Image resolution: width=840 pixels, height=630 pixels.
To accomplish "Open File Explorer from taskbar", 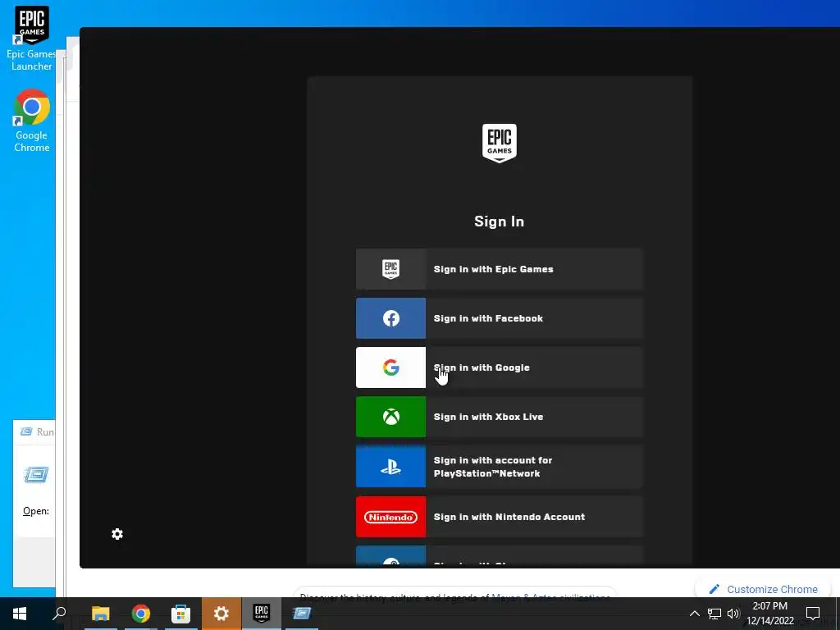I will pyautogui.click(x=101, y=614).
